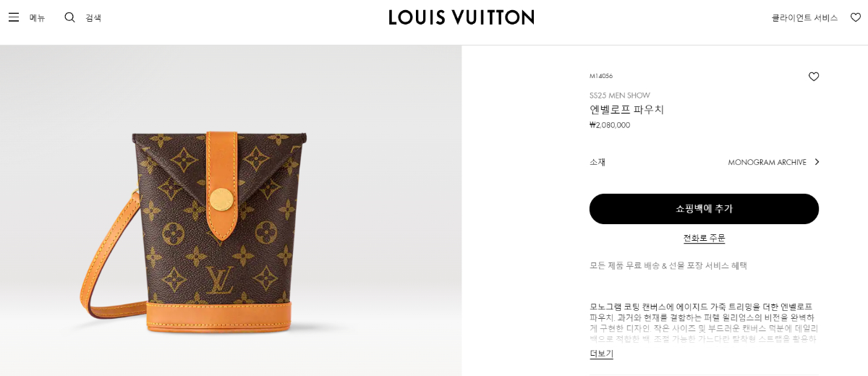This screenshot has width=868, height=376.
Task: Click 전화로 주문 order by phone link
Action: (x=704, y=238)
